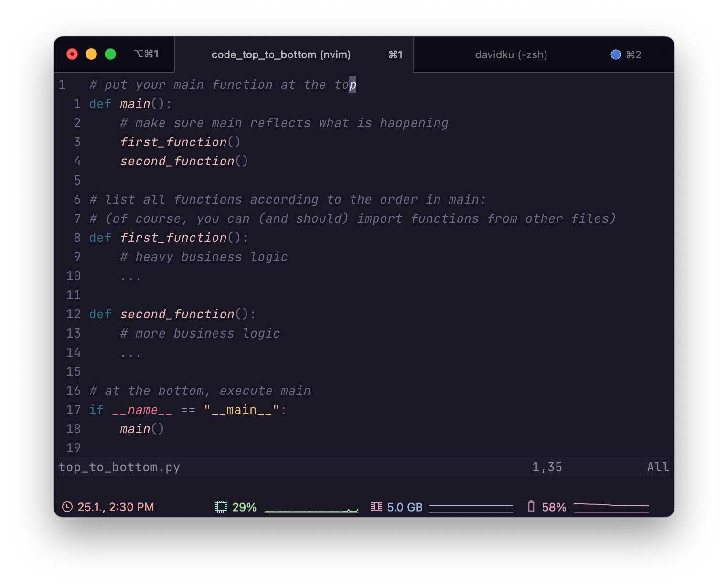Click the ⌥⌘1 window shortcut label
The width and height of the screenshot is (728, 588).
click(146, 54)
